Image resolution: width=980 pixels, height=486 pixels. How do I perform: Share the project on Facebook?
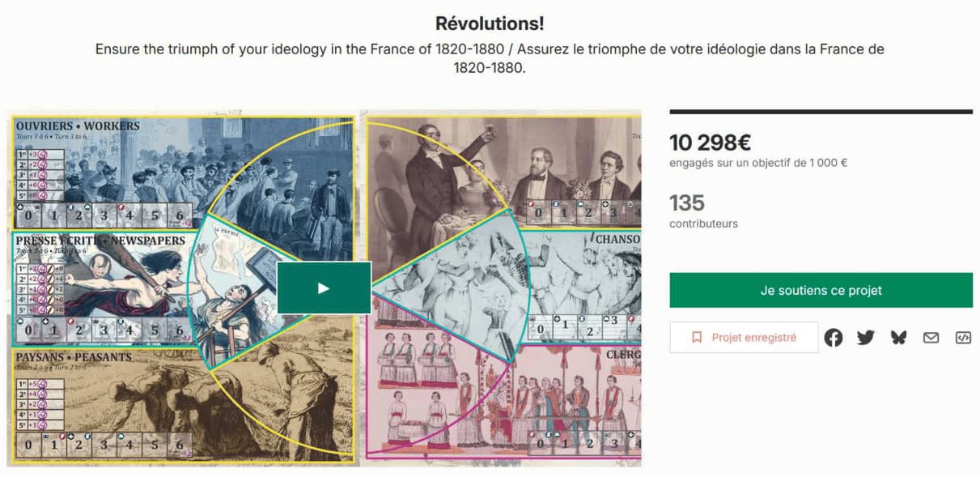point(834,338)
